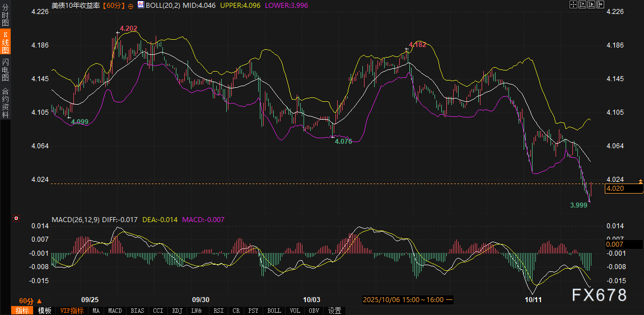Click the exit arrow icon at top right
This screenshot has width=644, height=315.
[601, 4]
